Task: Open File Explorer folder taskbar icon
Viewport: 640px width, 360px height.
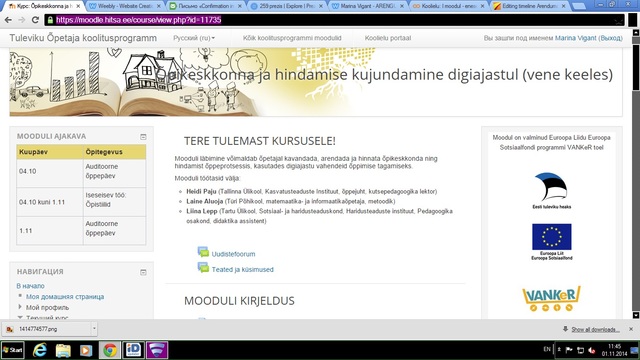Action: pyautogui.click(x=63, y=350)
